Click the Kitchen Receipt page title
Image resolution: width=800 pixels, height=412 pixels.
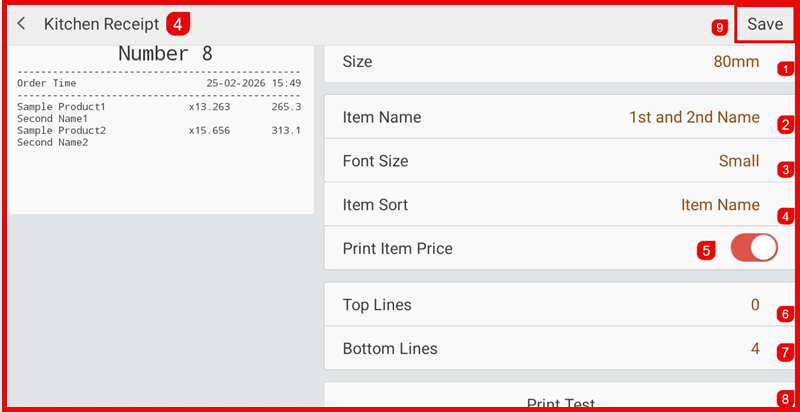point(101,24)
